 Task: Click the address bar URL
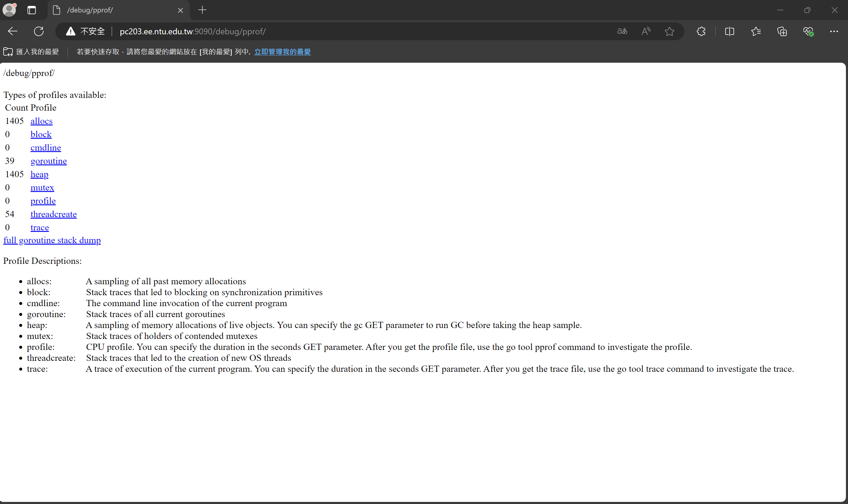193,31
